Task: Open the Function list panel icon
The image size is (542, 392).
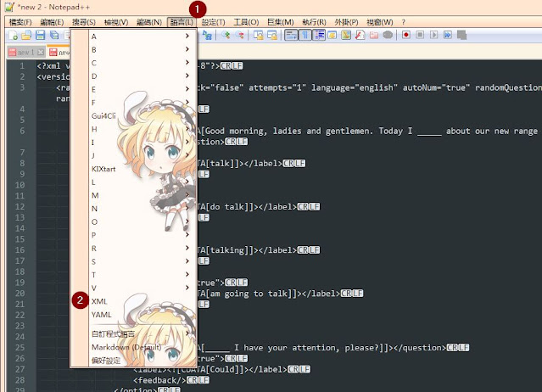Action: pos(360,35)
